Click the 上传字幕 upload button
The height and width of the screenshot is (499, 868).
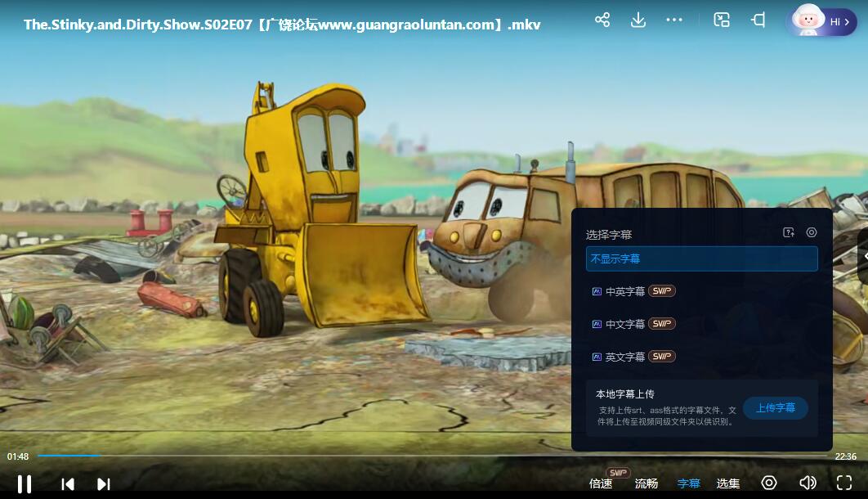tap(776, 408)
